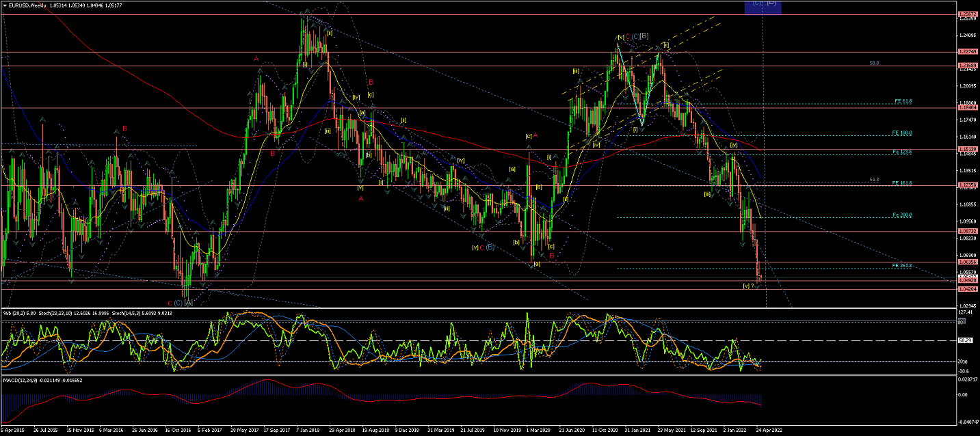Select the blue rectangle at chart top

coord(762,7)
